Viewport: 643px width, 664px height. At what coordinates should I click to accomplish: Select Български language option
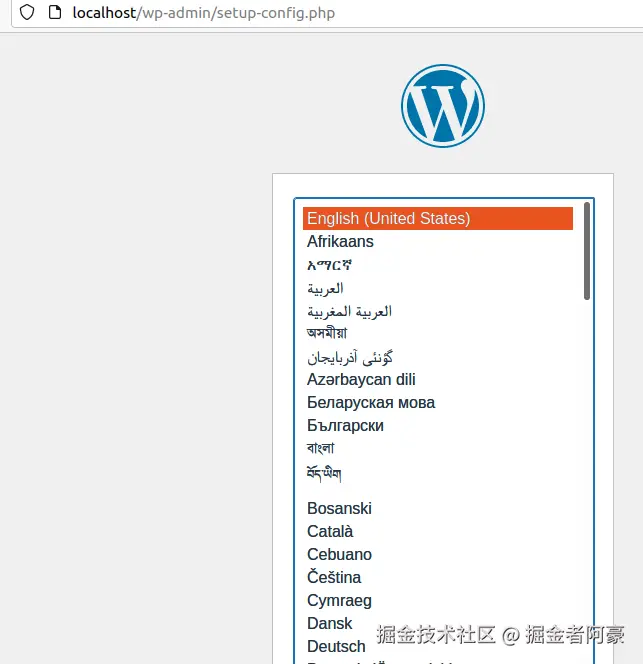438,426
